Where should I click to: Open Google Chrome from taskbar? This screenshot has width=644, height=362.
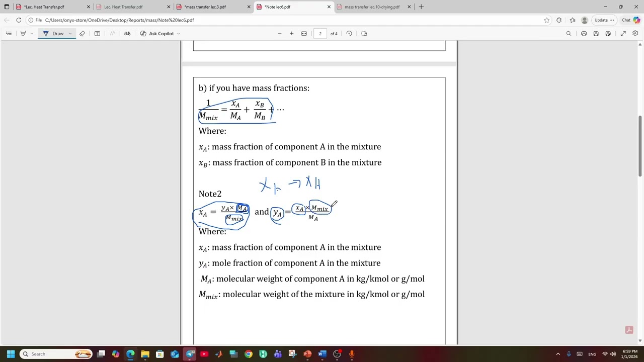pyautogui.click(x=249, y=354)
